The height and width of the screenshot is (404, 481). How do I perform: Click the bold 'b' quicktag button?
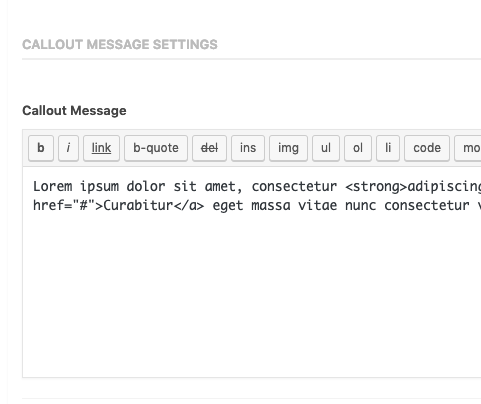click(x=41, y=148)
